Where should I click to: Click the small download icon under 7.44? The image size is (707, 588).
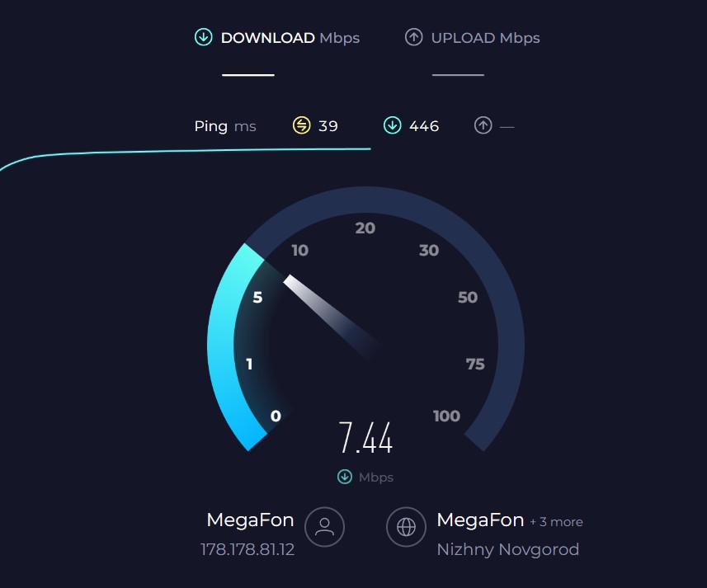tap(345, 477)
